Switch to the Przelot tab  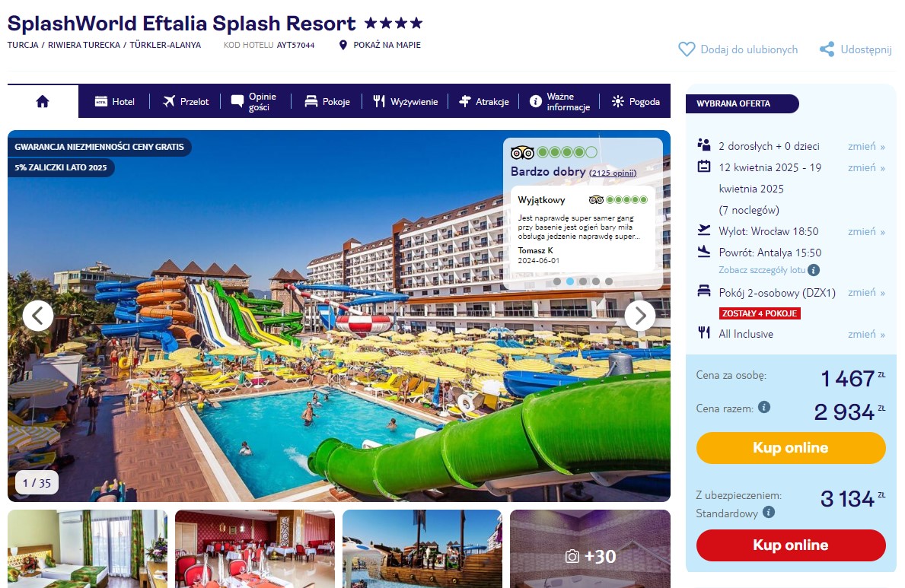[x=186, y=102]
